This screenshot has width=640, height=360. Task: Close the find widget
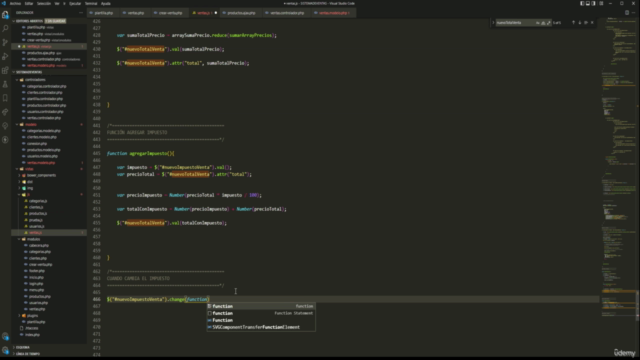coord(592,23)
